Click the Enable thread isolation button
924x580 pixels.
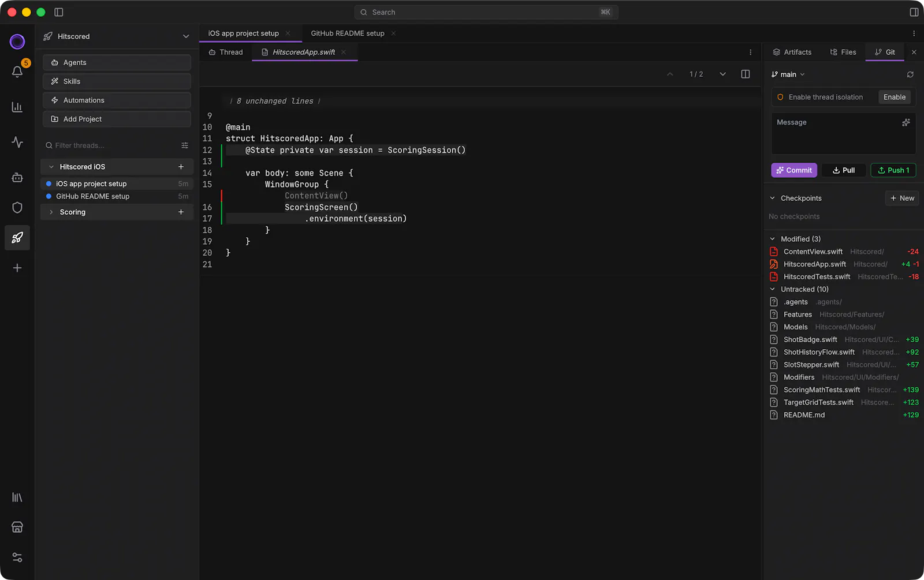pyautogui.click(x=895, y=97)
